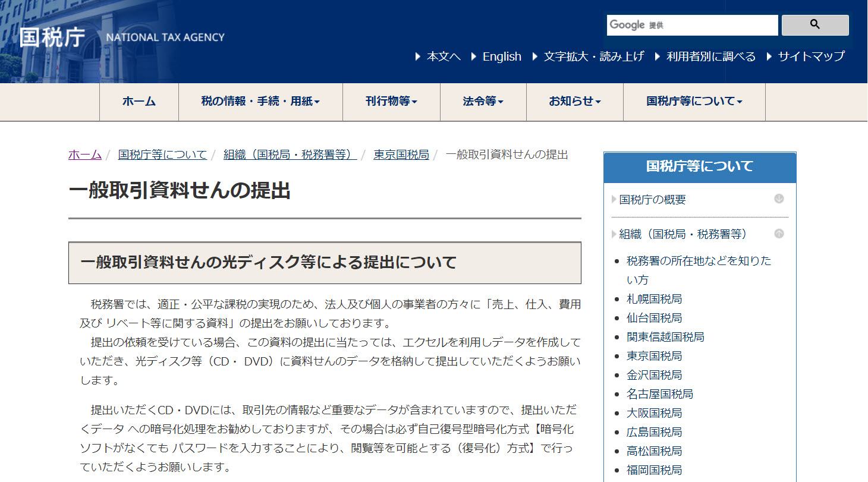Viewport: 868px width, 482px height.
Task: Open the 刊行物等 dropdown menu
Action: 391,102
